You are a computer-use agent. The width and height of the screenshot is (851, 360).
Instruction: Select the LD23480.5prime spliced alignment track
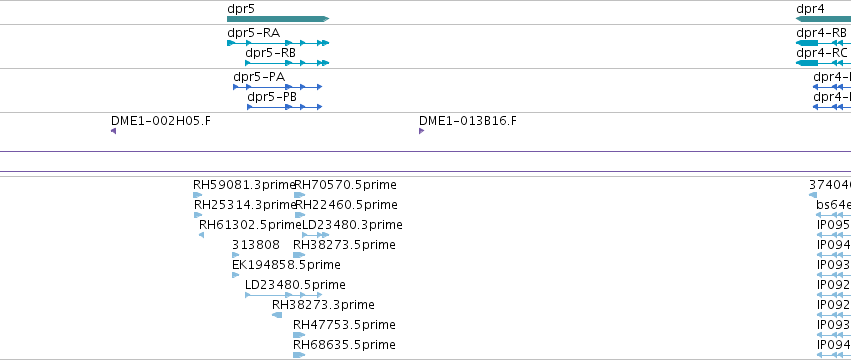284,295
